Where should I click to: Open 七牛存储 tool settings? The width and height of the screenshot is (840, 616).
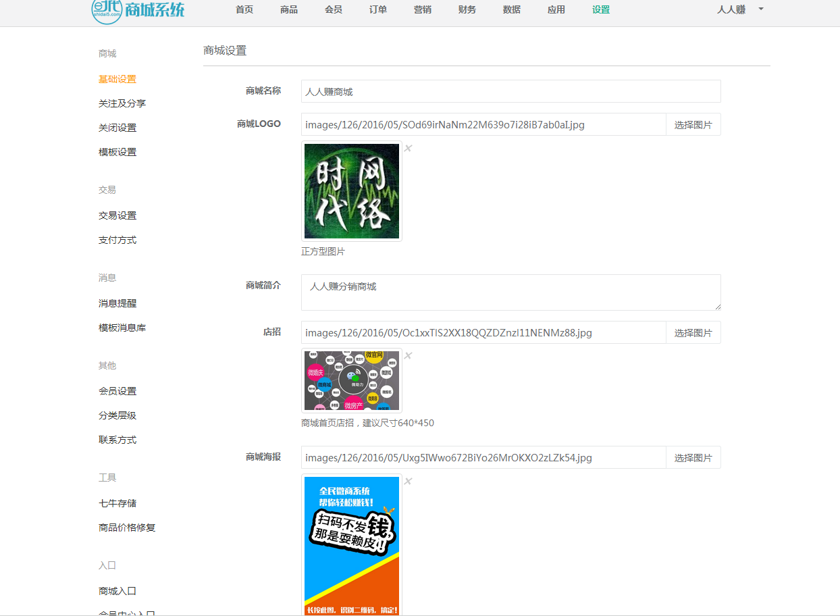tap(117, 503)
